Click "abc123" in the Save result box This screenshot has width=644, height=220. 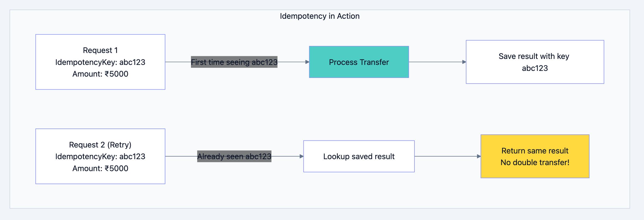[535, 68]
